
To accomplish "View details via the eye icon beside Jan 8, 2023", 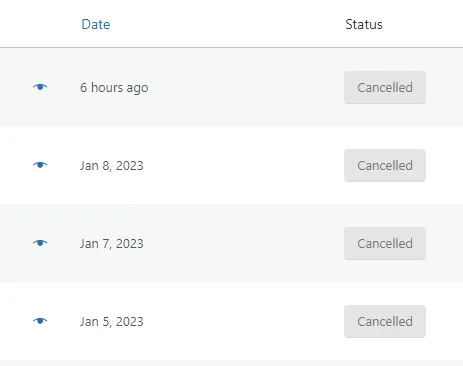I will (x=40, y=165).
